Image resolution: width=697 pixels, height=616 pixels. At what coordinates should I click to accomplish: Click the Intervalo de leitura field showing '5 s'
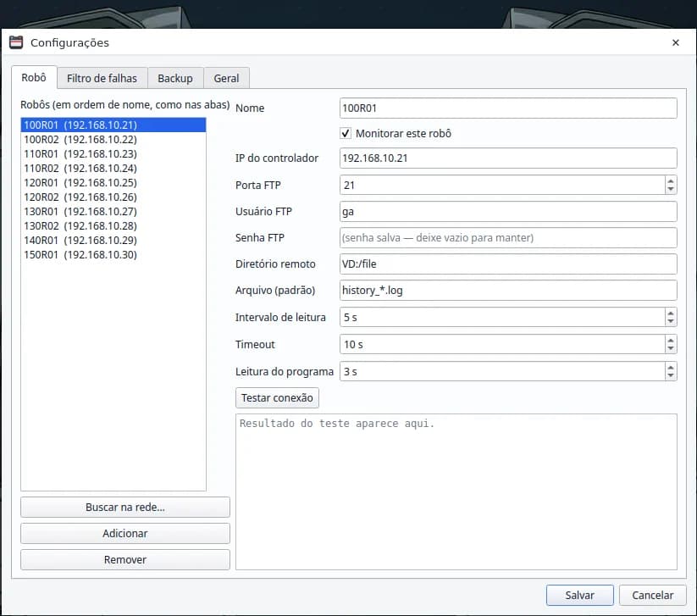(x=502, y=317)
